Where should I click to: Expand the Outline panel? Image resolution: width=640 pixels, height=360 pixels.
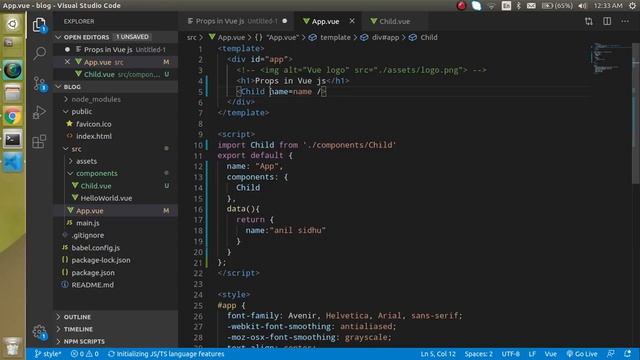tap(116, 317)
